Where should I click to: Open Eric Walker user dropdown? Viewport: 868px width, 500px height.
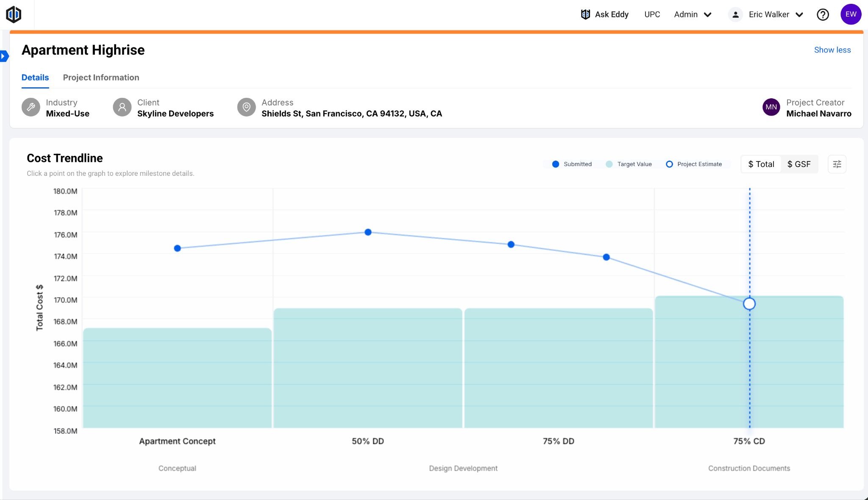pyautogui.click(x=768, y=14)
